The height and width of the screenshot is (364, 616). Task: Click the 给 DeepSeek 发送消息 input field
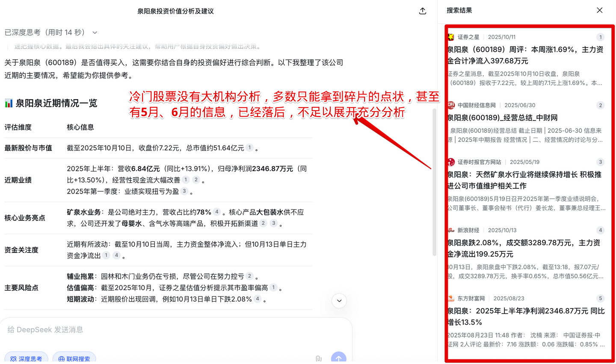pyautogui.click(x=171, y=330)
